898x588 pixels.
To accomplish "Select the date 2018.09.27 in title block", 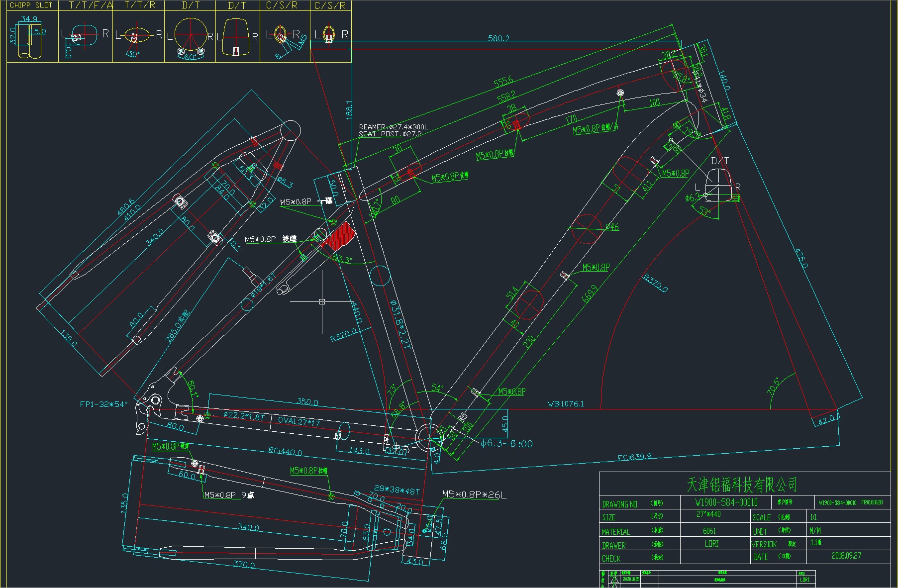I will (x=846, y=556).
